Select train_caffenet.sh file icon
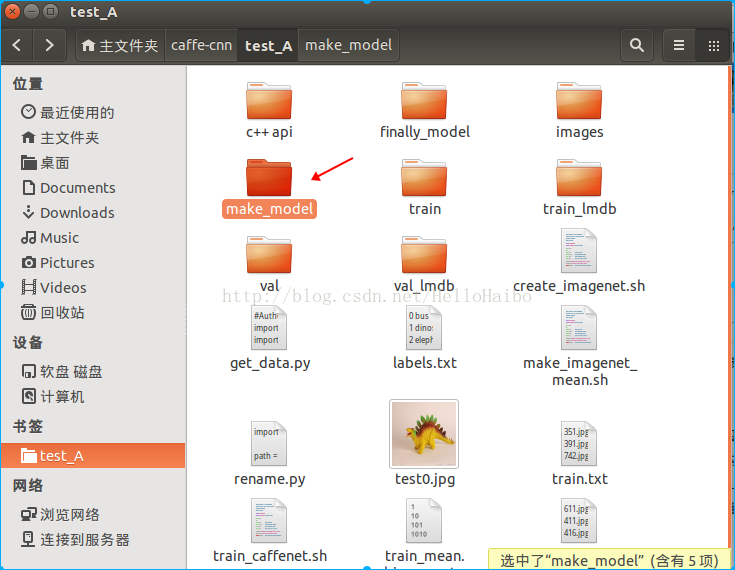This screenshot has width=735, height=570. point(269,521)
